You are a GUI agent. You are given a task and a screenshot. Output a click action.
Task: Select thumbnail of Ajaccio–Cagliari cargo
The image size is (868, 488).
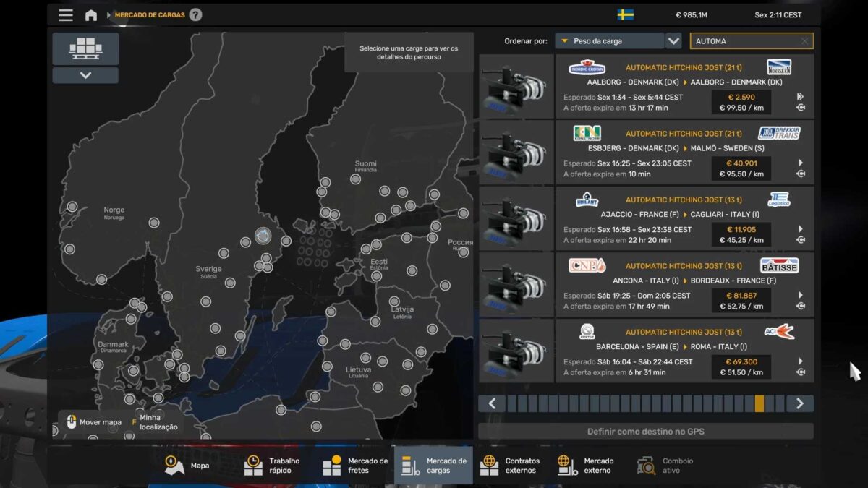516,219
